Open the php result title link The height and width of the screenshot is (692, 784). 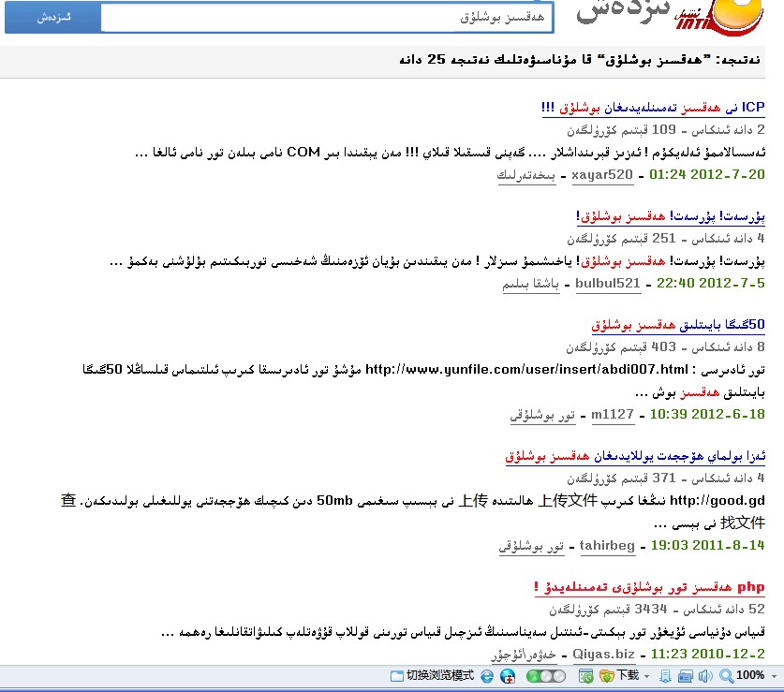[x=649, y=587]
